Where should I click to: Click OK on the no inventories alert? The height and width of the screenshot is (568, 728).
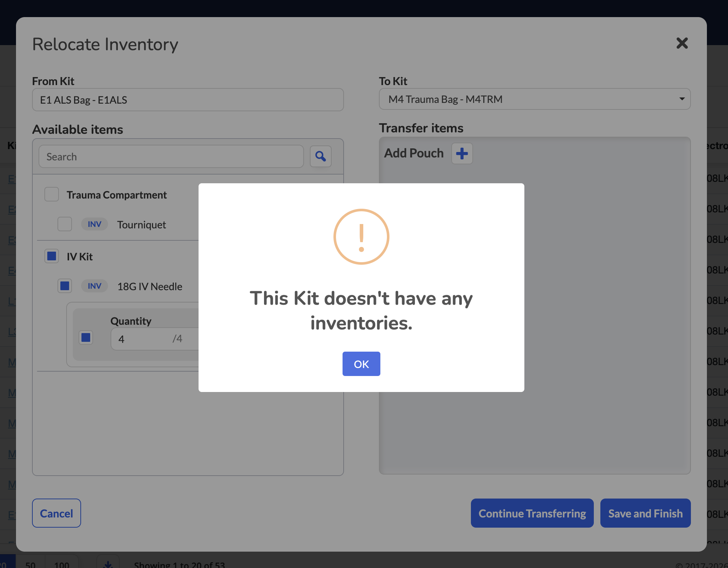(x=361, y=364)
